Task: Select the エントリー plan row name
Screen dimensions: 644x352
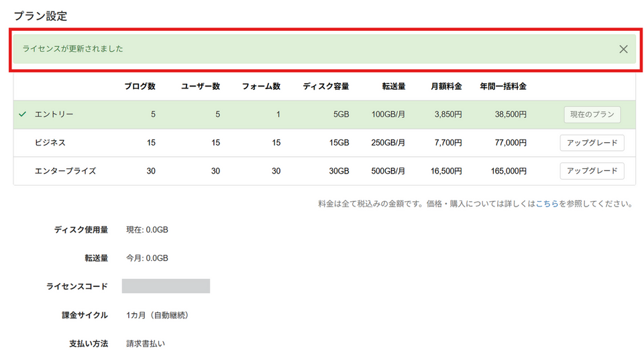Action: pos(54,115)
